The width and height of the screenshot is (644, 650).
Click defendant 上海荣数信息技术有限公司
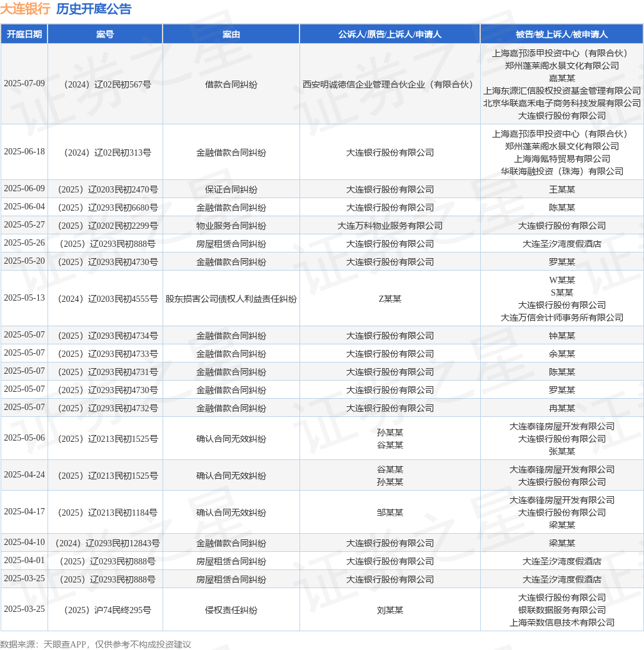pos(562,622)
